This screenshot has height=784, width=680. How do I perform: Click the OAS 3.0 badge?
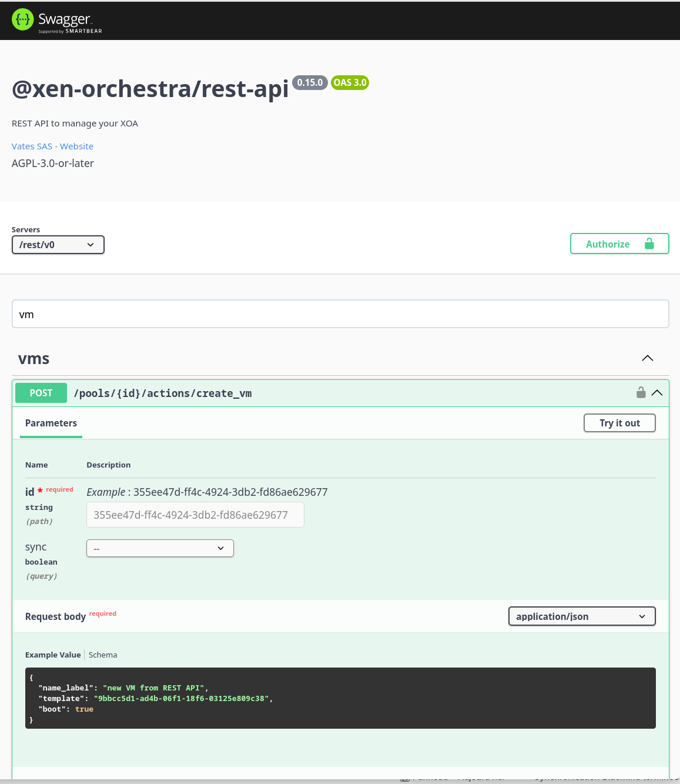350,82
